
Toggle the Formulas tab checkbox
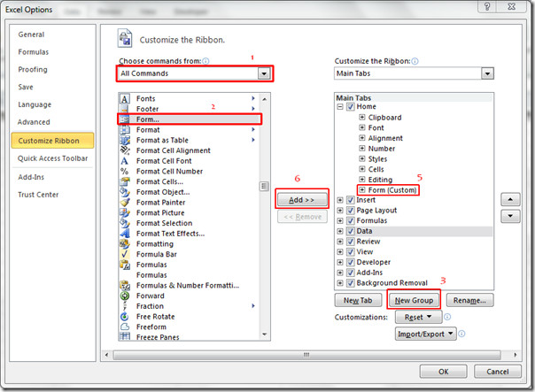351,221
